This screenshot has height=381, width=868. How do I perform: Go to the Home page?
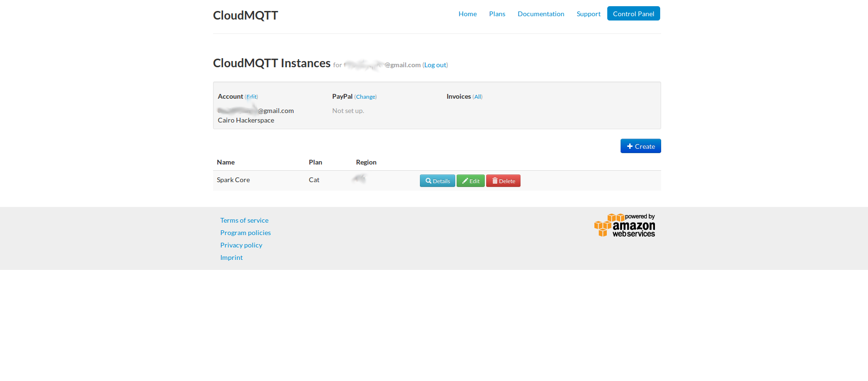click(468, 14)
